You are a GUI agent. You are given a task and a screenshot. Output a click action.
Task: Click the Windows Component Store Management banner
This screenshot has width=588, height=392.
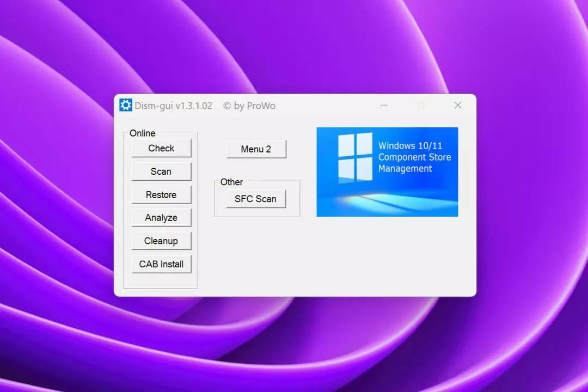point(387,172)
